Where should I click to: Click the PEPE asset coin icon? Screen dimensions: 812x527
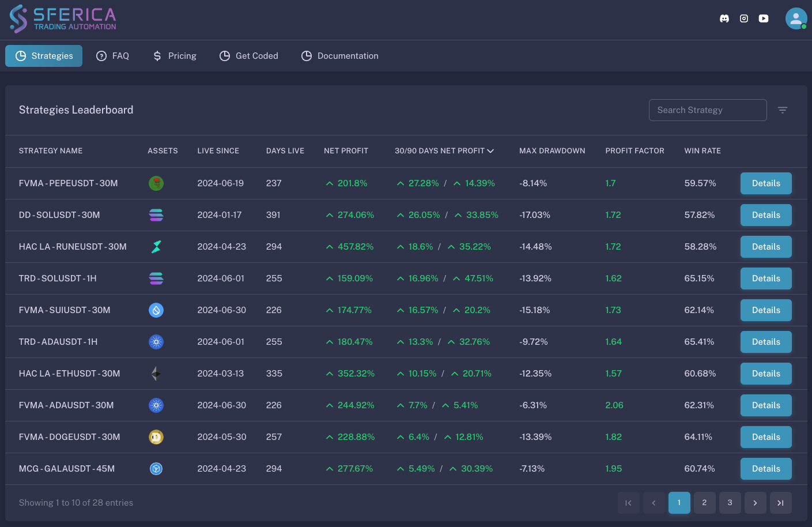point(156,183)
